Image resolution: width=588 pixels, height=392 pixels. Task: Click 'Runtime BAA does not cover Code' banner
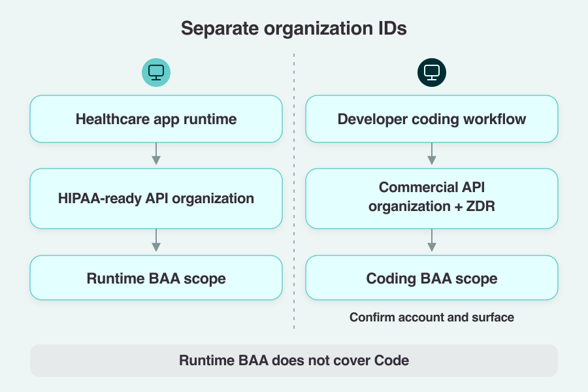pyautogui.click(x=294, y=361)
